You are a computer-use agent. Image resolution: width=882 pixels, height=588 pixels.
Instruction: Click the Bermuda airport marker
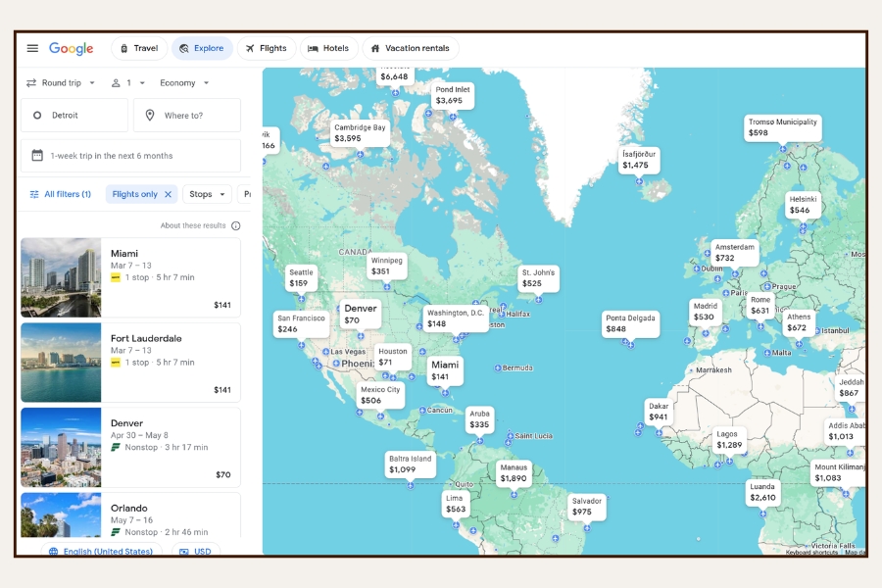pos(498,368)
